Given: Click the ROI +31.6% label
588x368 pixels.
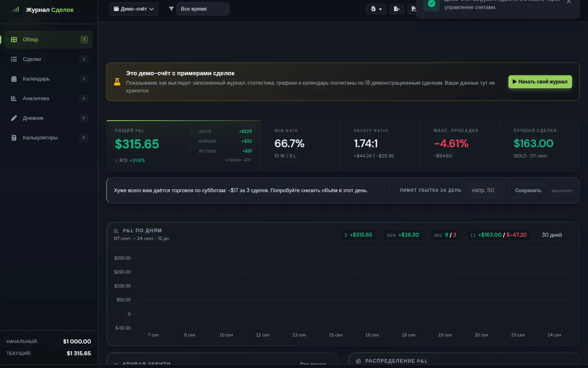Looking at the screenshot, I should coord(130,160).
